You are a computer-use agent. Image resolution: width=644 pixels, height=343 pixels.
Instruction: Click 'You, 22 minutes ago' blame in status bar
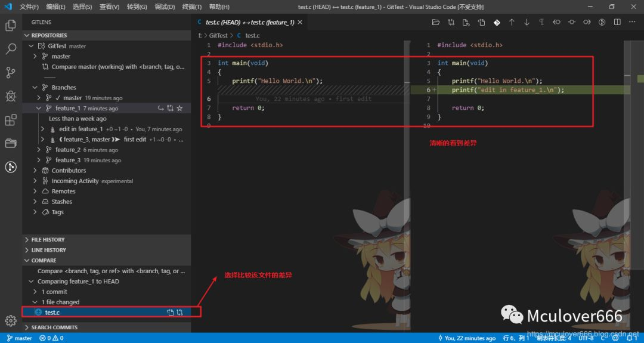click(x=467, y=338)
